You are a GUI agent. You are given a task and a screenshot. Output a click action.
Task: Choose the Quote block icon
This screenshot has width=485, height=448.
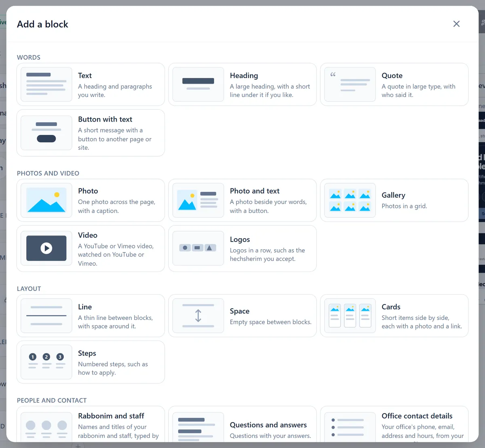pyautogui.click(x=350, y=84)
